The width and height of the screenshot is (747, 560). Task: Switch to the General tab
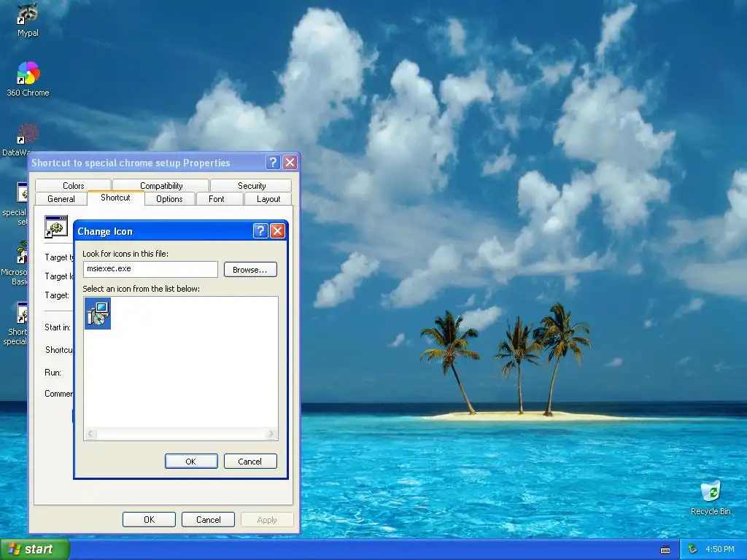(61, 198)
